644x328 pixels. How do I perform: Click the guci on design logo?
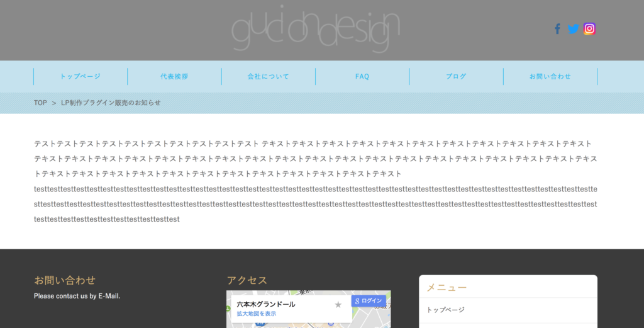pos(316,31)
